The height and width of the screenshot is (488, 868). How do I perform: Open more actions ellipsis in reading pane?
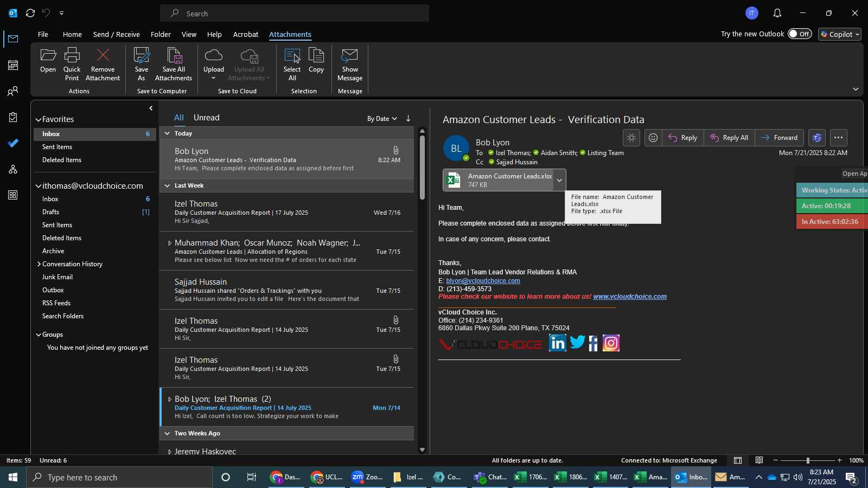838,138
